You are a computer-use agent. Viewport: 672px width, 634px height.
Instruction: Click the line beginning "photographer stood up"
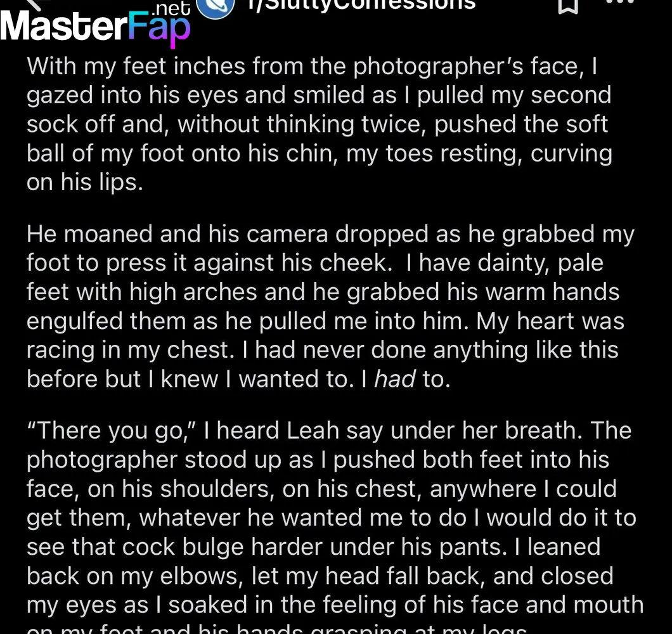click(318, 460)
